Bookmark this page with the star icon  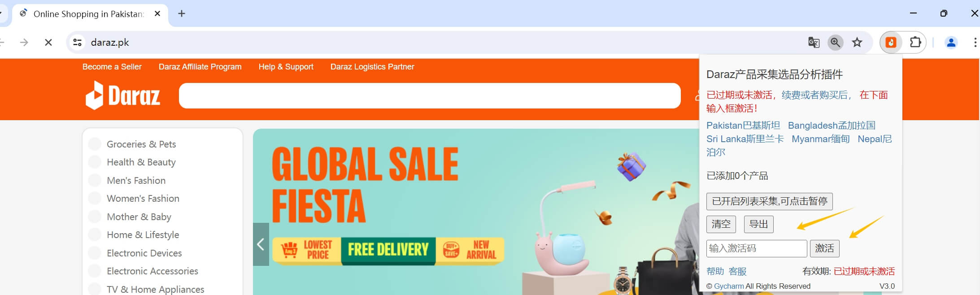tap(857, 43)
